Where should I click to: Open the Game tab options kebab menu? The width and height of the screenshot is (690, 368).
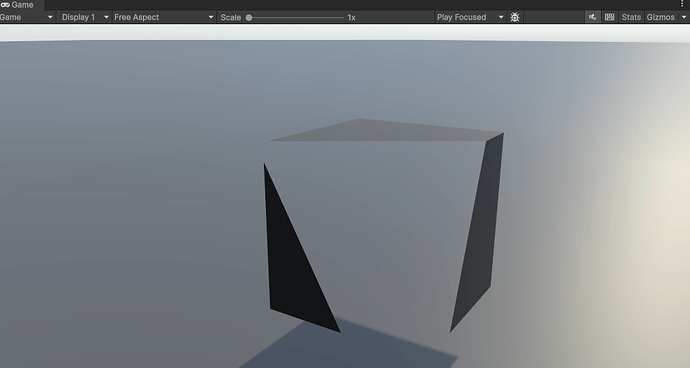point(683,4)
